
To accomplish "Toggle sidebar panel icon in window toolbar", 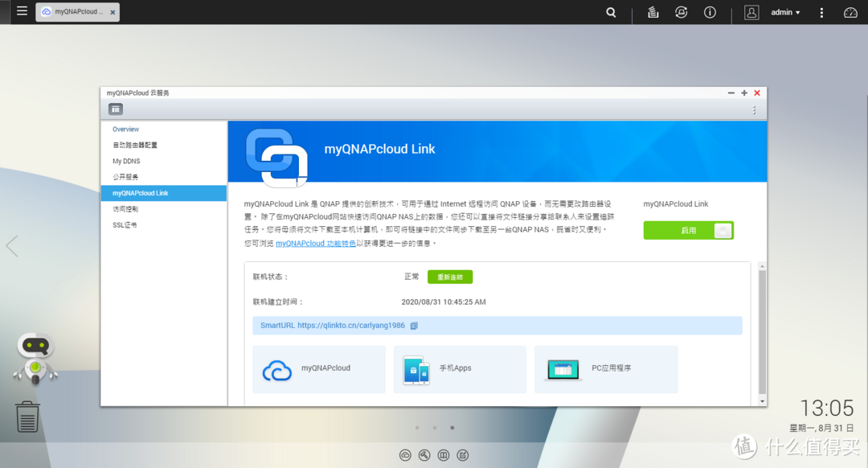I will point(115,109).
